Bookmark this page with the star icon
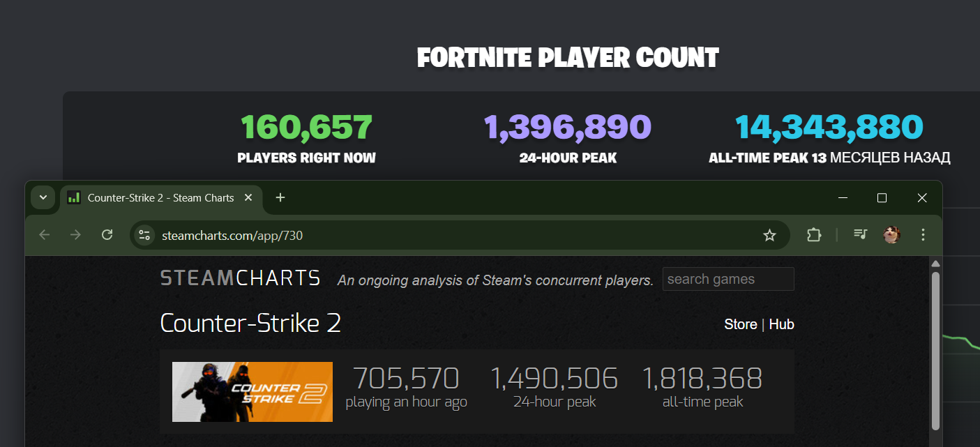980x447 pixels. (769, 235)
